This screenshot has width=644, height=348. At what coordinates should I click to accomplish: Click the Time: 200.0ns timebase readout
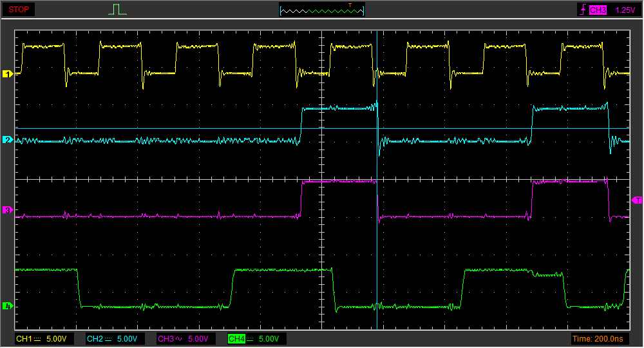click(x=599, y=339)
